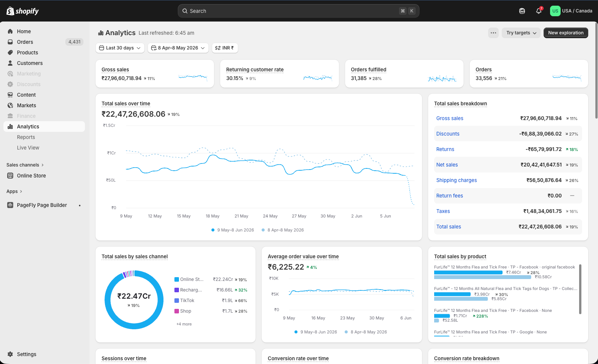The width and height of the screenshot is (598, 364).
Task: Open the Orders fulfilled metric card
Action: [404, 74]
